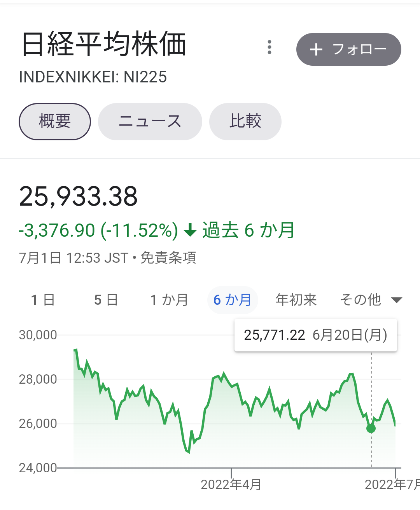
Task: Tap the plus icon in the フォロー button
Action: coord(316,49)
